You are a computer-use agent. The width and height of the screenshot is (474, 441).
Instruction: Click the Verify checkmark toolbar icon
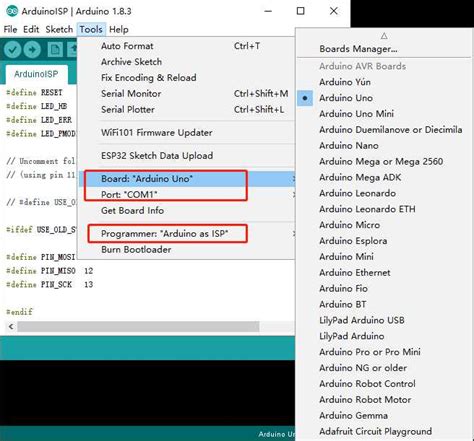tap(13, 50)
